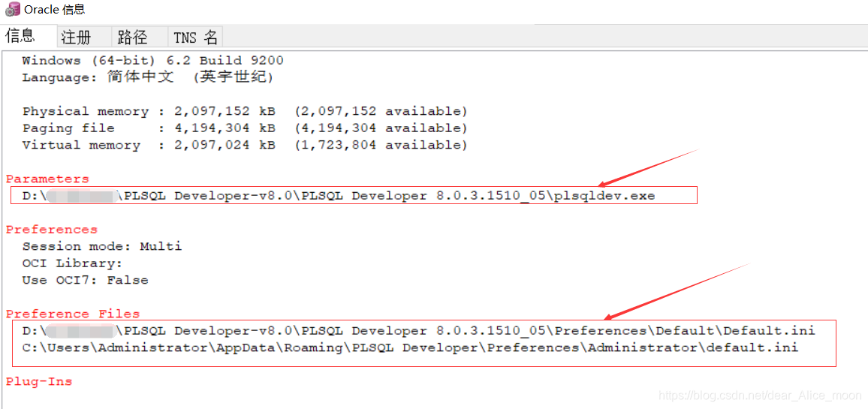The width and height of the screenshot is (868, 409).
Task: Click the red 'Parameters' heading
Action: point(47,179)
